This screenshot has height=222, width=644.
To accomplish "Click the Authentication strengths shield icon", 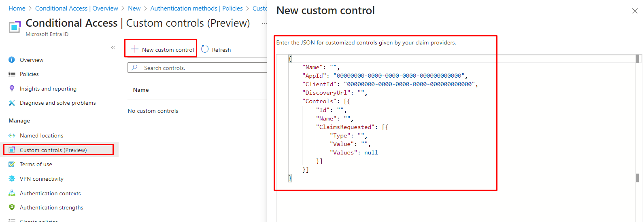I will click(x=12, y=207).
